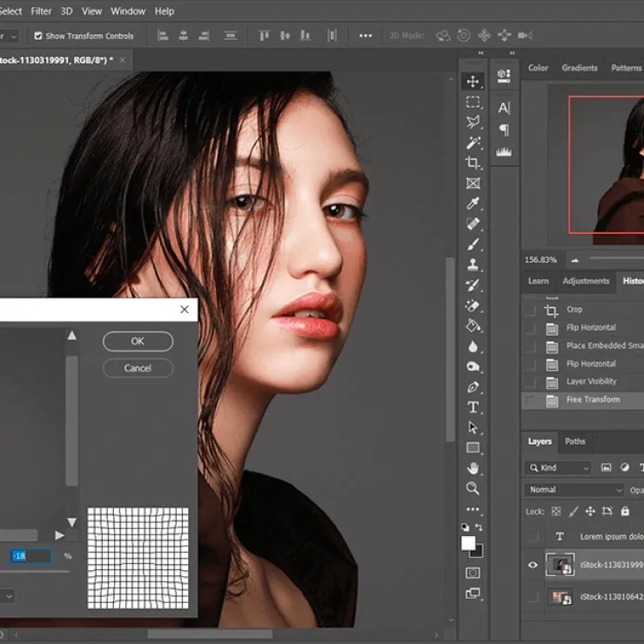644x644 pixels.
Task: Show the iStock-113010642 layer
Action: pyautogui.click(x=533, y=597)
